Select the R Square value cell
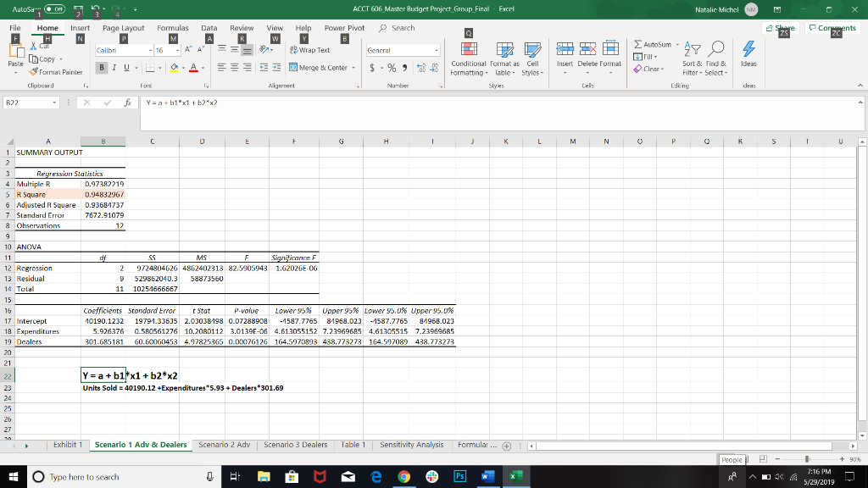Viewport: 868px width, 488px height. tap(103, 194)
